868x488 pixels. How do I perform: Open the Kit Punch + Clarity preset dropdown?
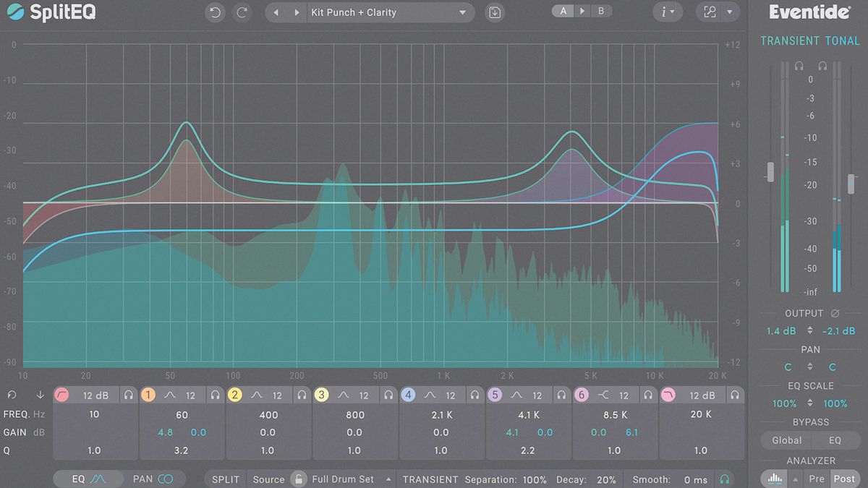tap(391, 12)
